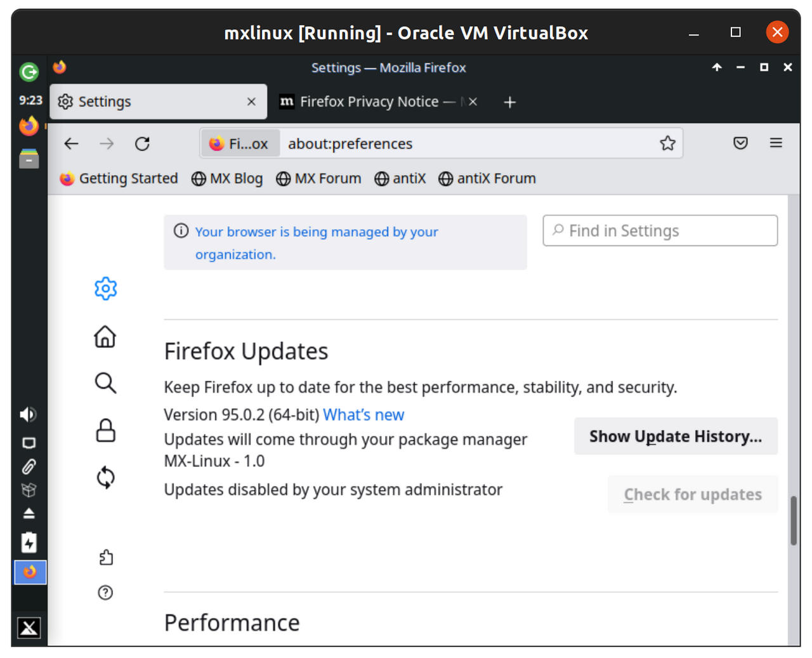
Task: Open the Firefox hamburger application menu
Action: (776, 143)
